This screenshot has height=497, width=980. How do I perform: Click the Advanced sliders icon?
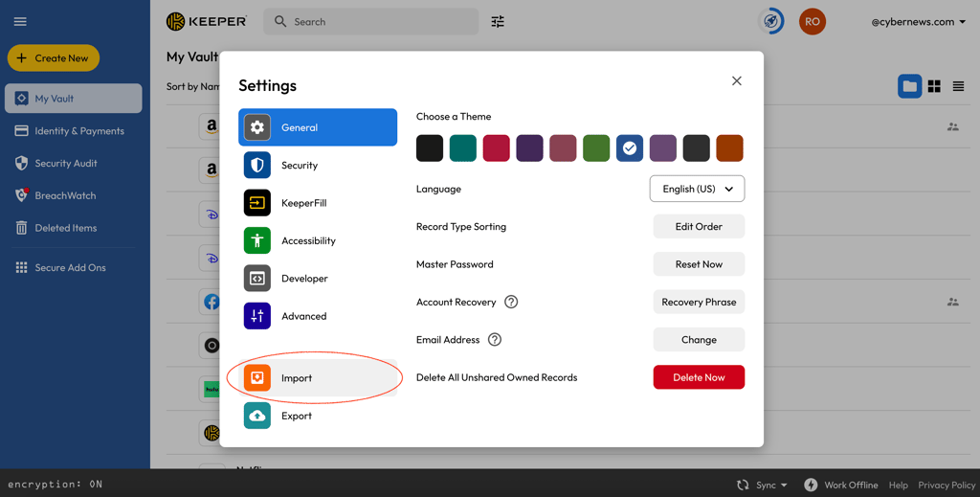click(256, 316)
